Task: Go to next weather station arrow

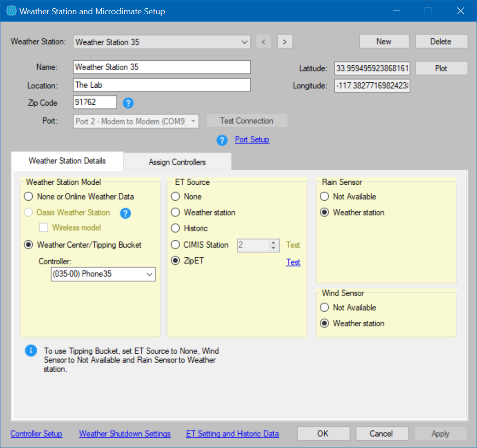Action: (285, 42)
